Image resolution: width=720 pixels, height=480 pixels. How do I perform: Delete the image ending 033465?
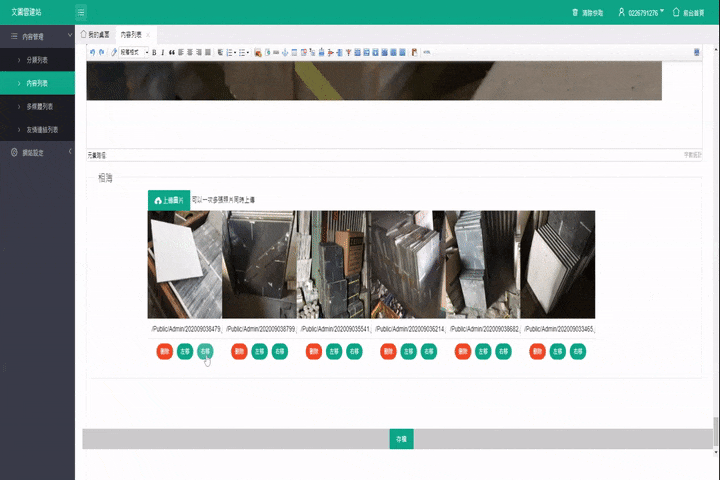(x=537, y=351)
